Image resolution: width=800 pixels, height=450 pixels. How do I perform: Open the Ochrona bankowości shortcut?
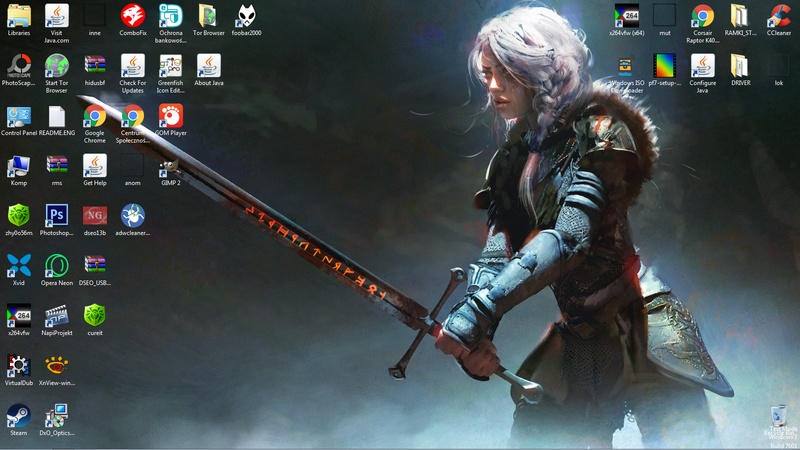click(170, 16)
